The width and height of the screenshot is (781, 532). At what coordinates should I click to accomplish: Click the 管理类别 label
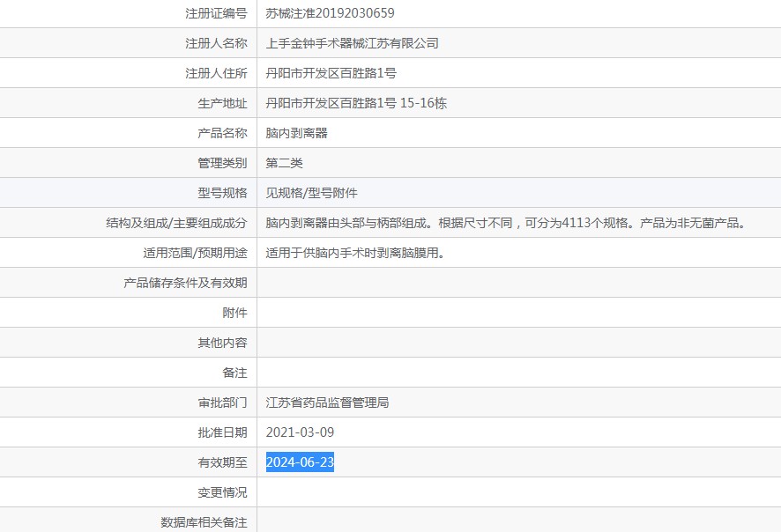pyautogui.click(x=222, y=163)
